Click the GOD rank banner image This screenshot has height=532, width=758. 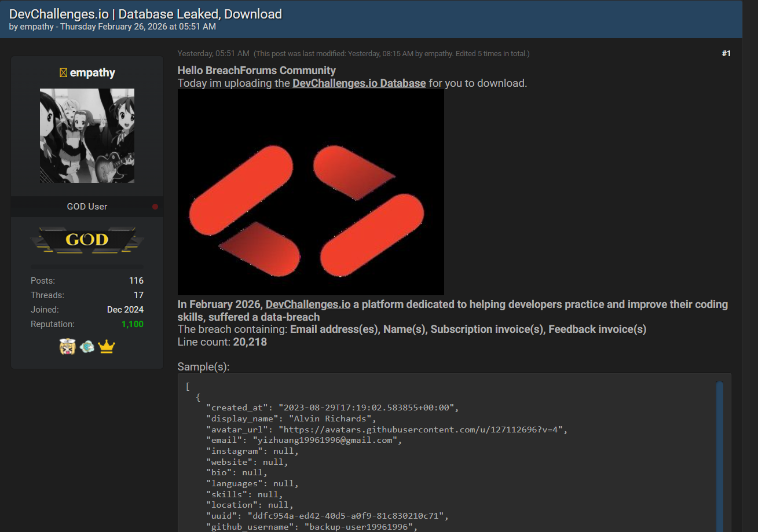(x=87, y=240)
